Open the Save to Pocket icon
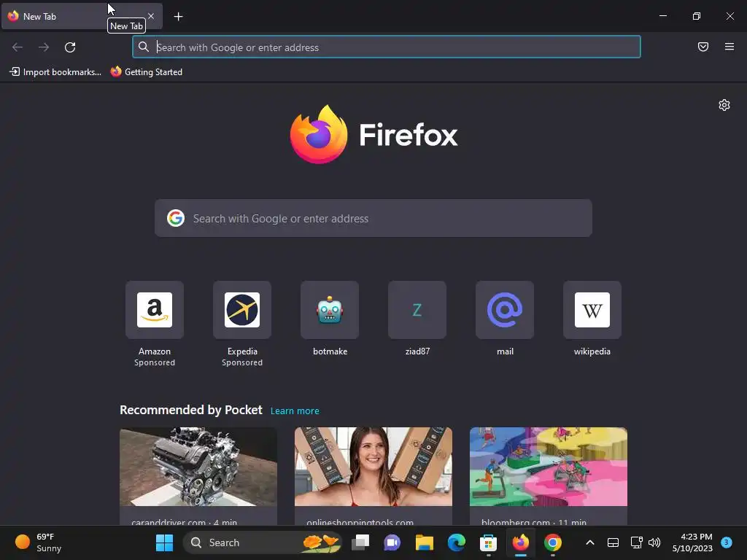This screenshot has height=560, width=747. (x=703, y=47)
